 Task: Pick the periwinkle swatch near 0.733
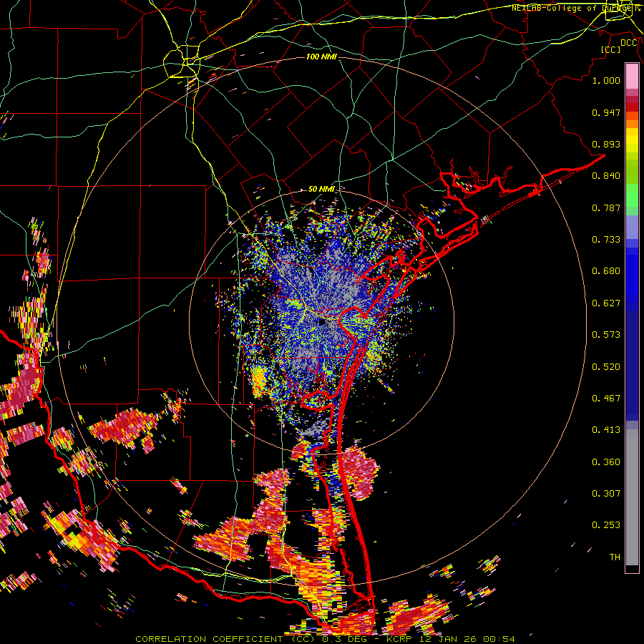632,227
